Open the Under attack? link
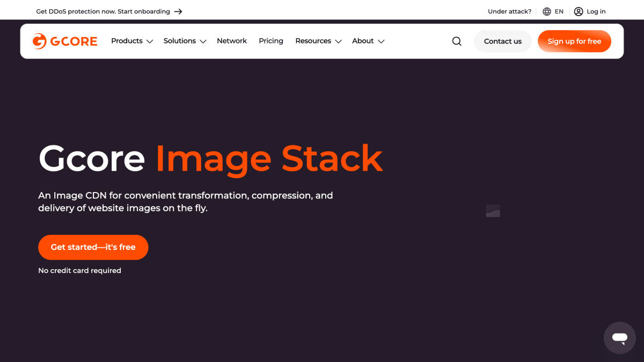The image size is (644, 362). coord(509,11)
